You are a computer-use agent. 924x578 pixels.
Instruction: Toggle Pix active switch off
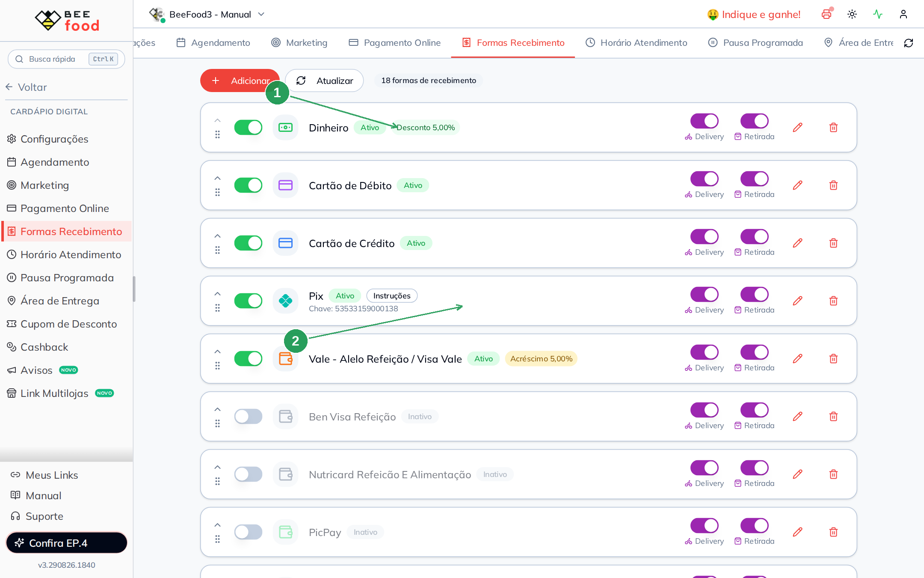pos(248,301)
